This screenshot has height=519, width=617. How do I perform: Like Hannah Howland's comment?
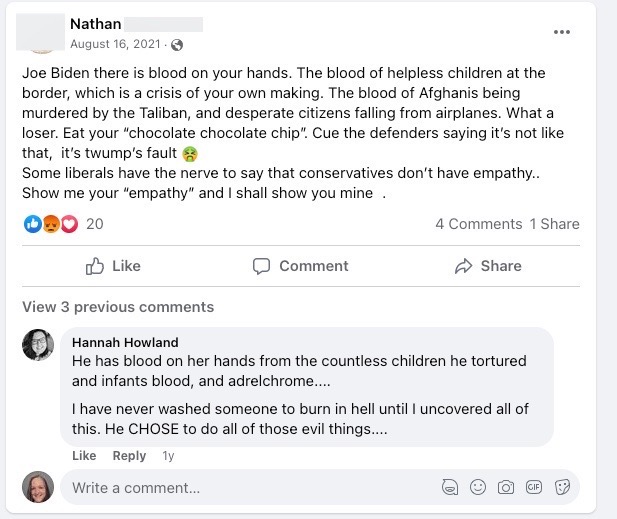click(x=84, y=456)
